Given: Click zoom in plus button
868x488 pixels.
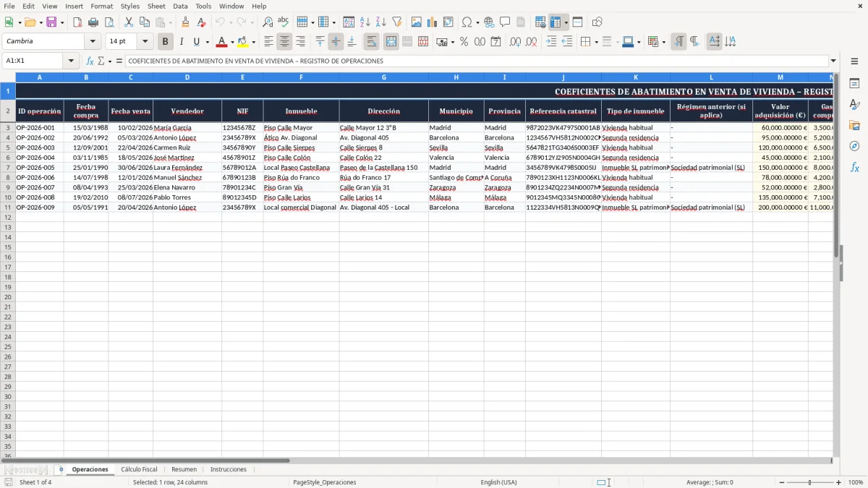Looking at the screenshot, I should (839, 482).
